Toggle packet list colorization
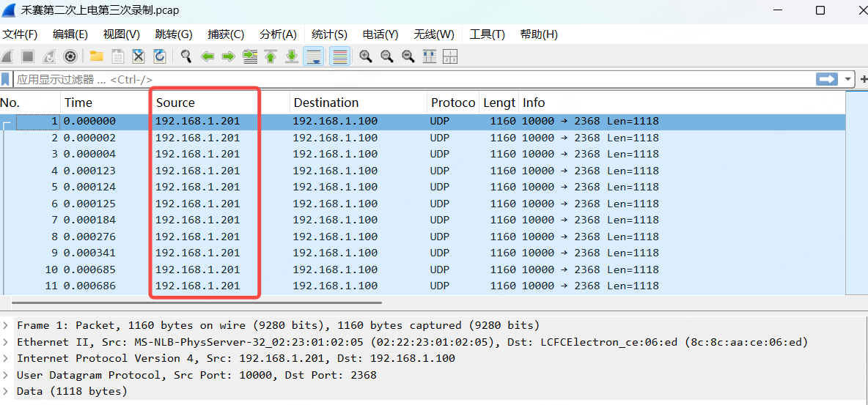Screen dimensions: 868x405 [340, 56]
